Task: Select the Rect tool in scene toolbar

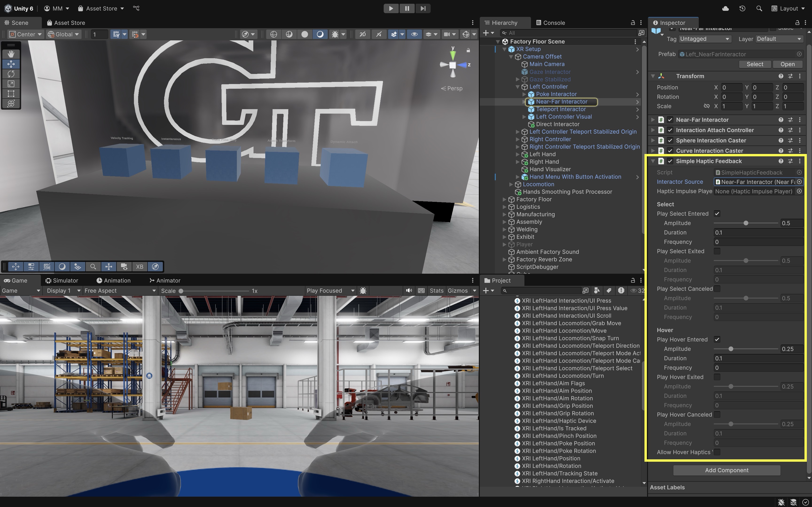Action: 11,94
